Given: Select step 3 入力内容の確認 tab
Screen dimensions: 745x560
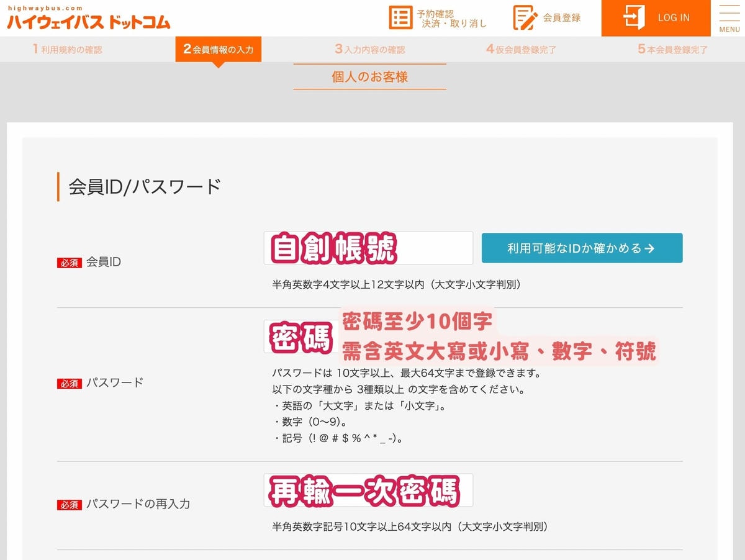Looking at the screenshot, I should click(370, 50).
